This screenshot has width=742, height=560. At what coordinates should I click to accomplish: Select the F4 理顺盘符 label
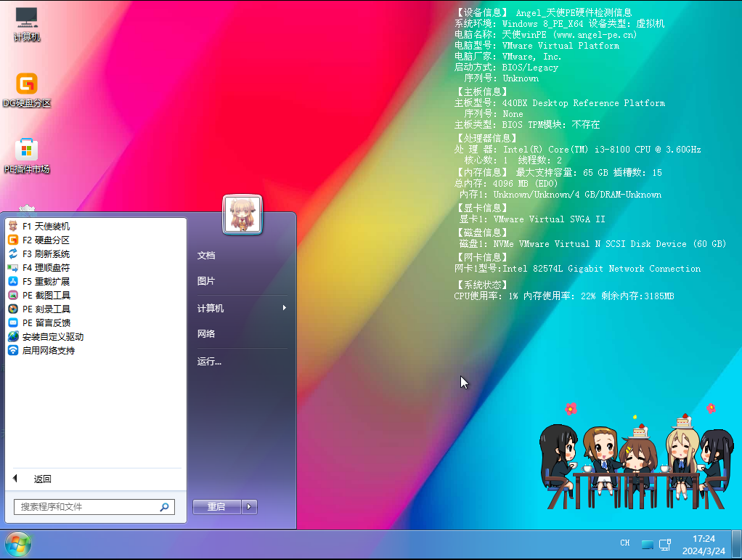[46, 267]
